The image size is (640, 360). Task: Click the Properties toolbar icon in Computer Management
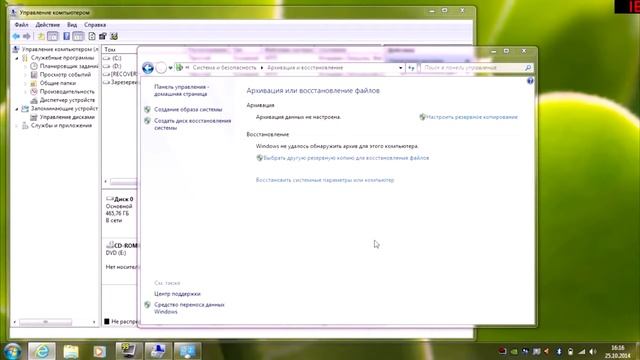103,36
